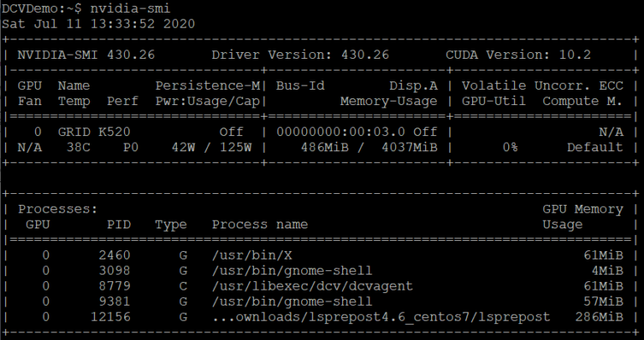The height and width of the screenshot is (340, 644).
Task: Click the CUDA Version 10.2 value
Action: 518,55
